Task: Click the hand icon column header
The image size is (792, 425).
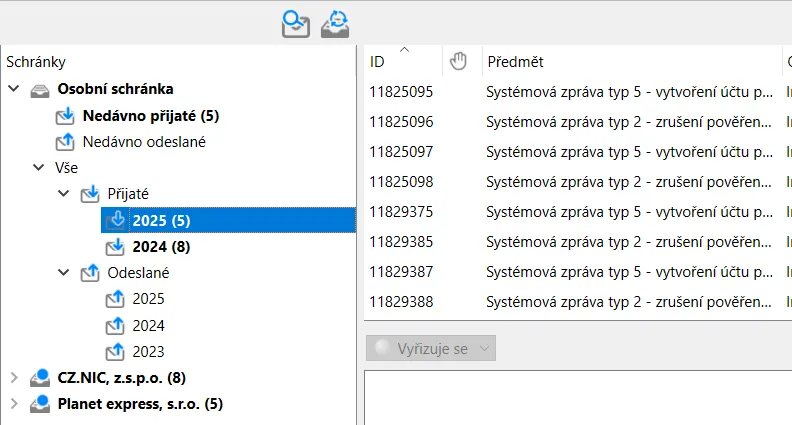Action: click(x=458, y=61)
